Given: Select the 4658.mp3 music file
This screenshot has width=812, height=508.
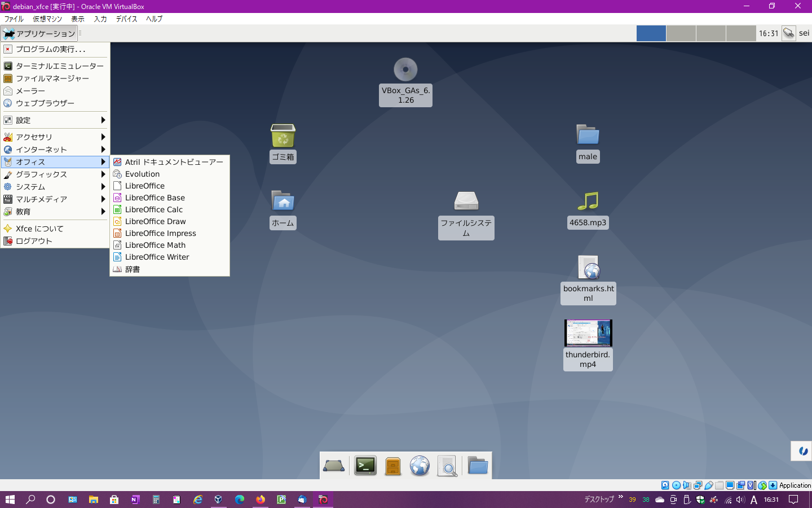Looking at the screenshot, I should (x=588, y=201).
